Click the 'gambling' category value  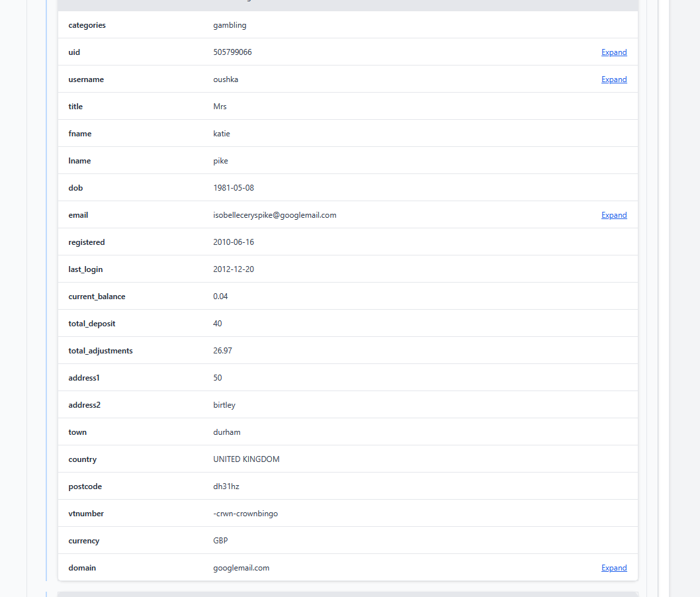[x=230, y=25]
